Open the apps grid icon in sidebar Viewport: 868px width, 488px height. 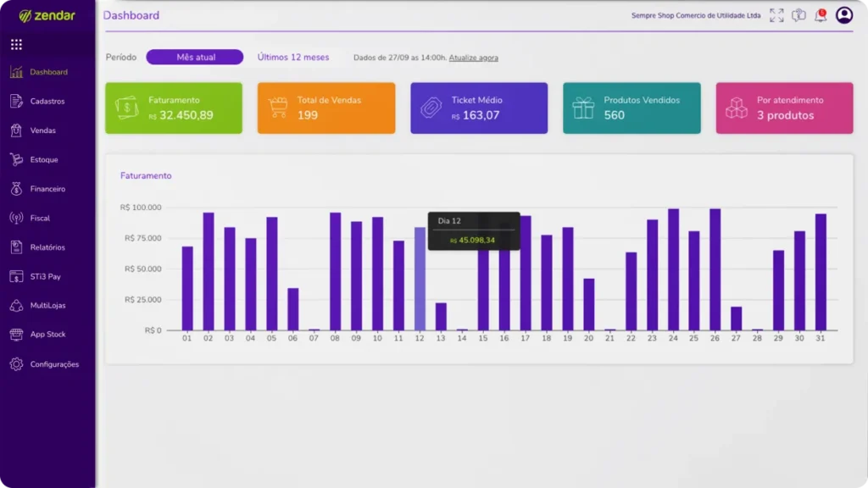[x=16, y=44]
